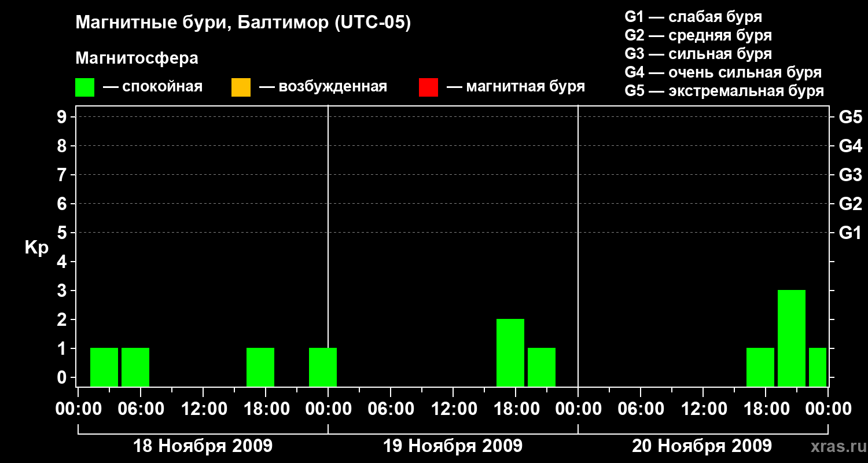This screenshot has width=868, height=463.
Task: Click the green bar straddling midnight before 19 Ноября
Action: coord(323,367)
